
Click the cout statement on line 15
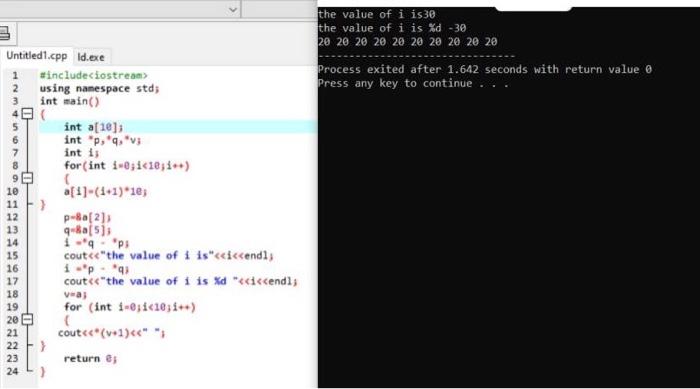(169, 255)
